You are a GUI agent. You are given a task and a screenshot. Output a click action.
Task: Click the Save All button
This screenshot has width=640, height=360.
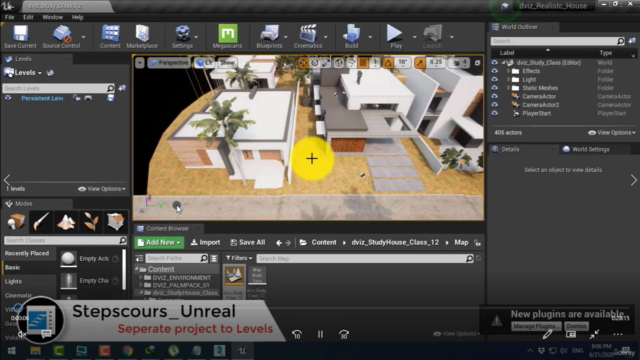click(248, 242)
